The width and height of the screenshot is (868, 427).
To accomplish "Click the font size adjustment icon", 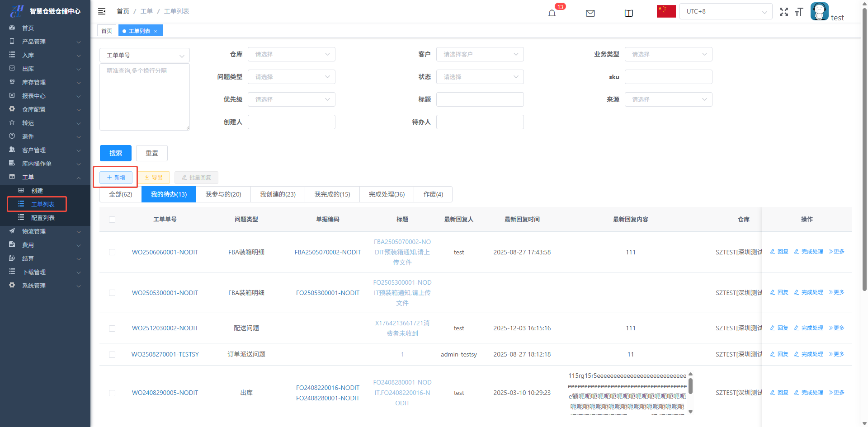I will pyautogui.click(x=799, y=12).
